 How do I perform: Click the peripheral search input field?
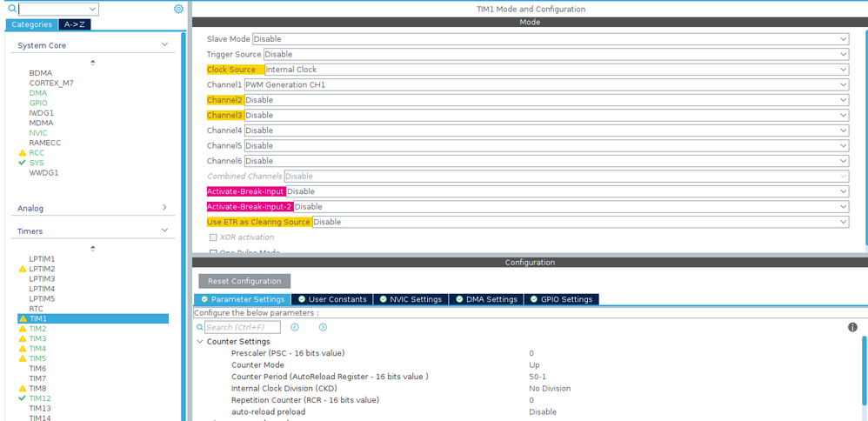pos(53,9)
